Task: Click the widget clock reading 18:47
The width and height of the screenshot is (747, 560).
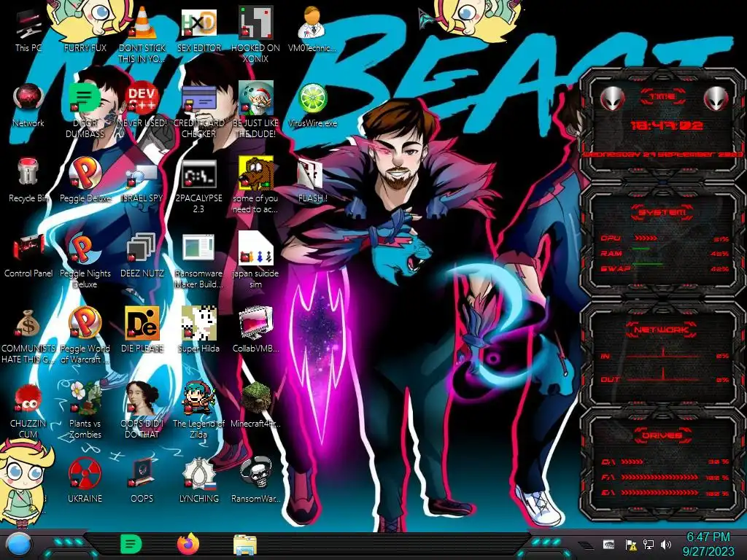Action: point(666,125)
